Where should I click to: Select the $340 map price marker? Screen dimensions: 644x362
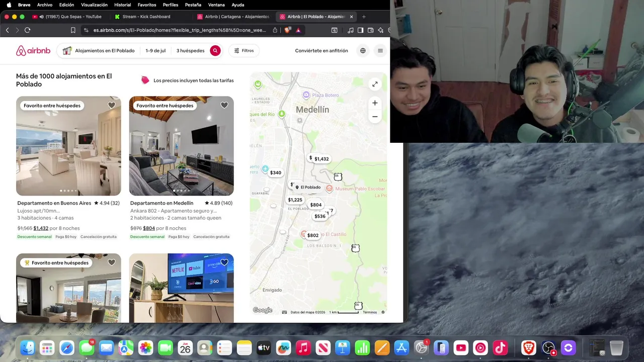point(275,172)
